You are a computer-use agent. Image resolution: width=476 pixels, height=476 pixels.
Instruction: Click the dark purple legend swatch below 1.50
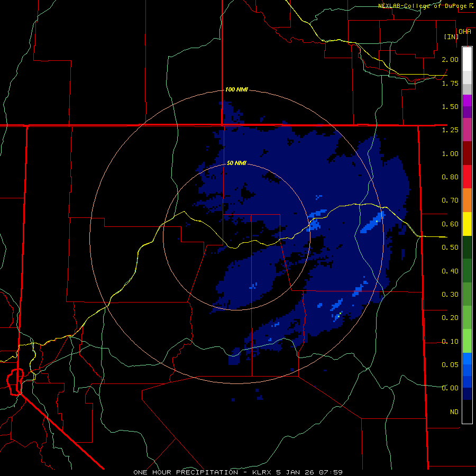pyautogui.click(x=467, y=112)
